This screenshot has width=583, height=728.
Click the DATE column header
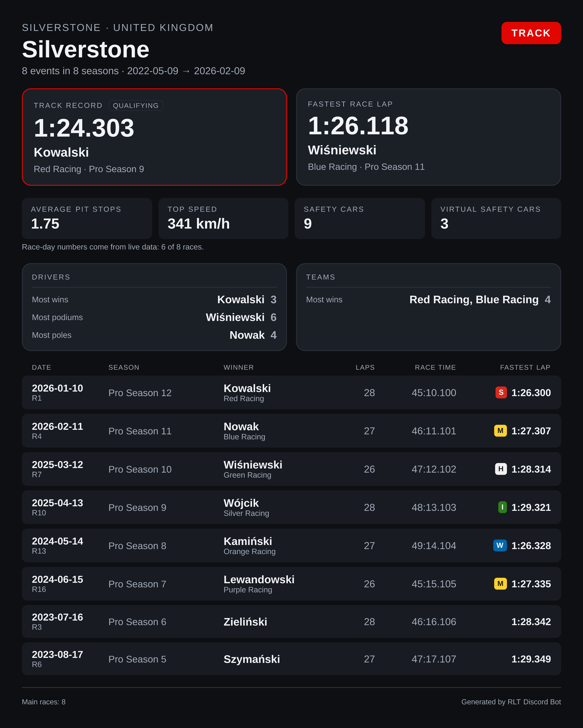click(41, 367)
